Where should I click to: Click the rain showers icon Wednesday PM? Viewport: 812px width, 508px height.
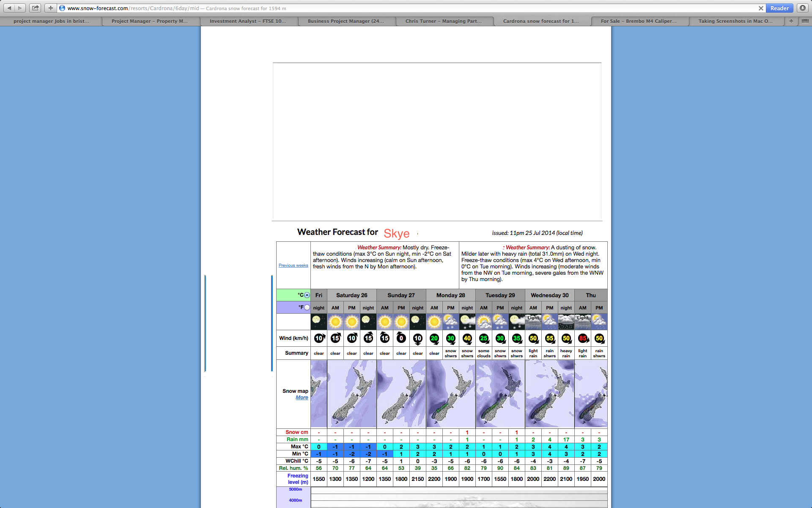pyautogui.click(x=549, y=321)
